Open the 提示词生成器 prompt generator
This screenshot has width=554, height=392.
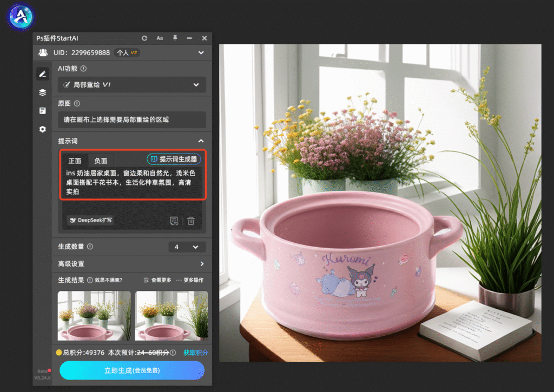point(174,160)
